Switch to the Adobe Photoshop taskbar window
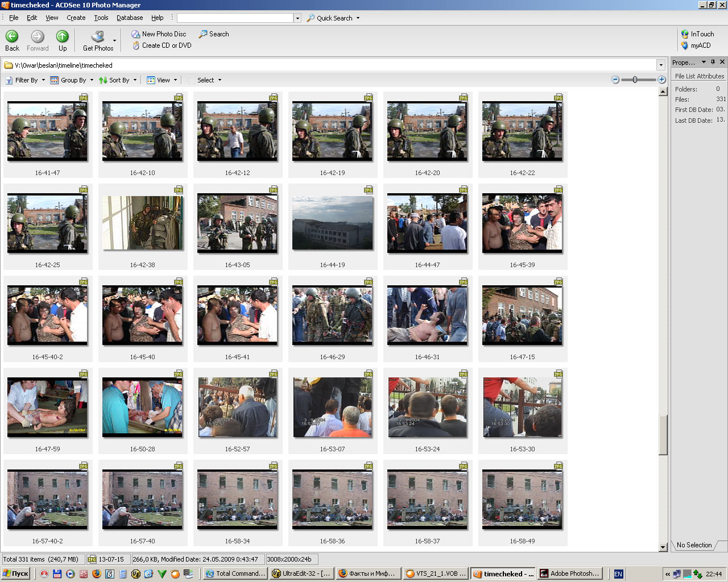 pos(569,573)
